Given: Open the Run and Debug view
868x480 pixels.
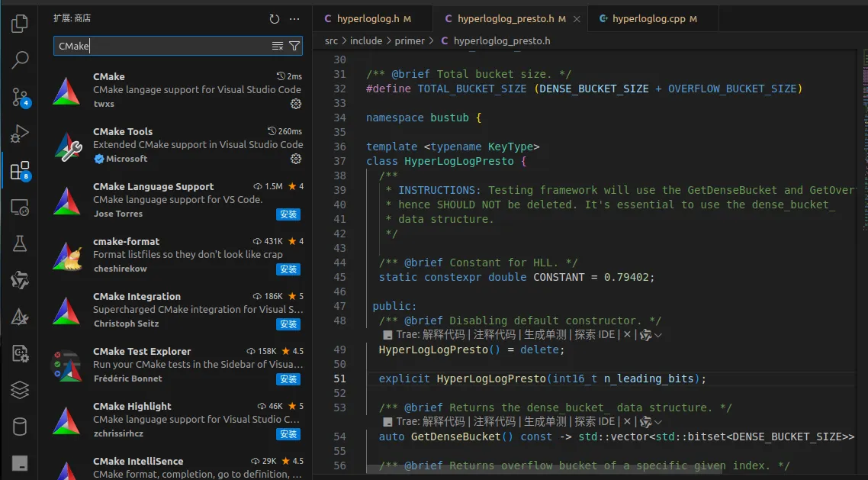Looking at the screenshot, I should pyautogui.click(x=20, y=134).
